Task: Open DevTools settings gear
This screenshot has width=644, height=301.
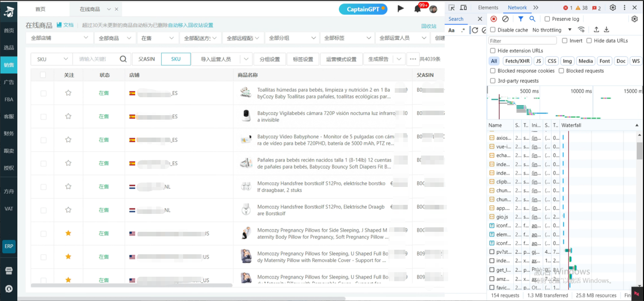Action: (x=613, y=7)
